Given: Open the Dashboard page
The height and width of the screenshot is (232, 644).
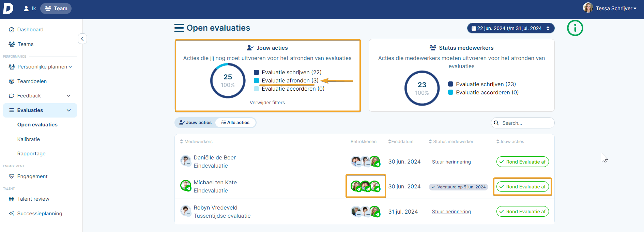Looking at the screenshot, I should [x=30, y=30].
